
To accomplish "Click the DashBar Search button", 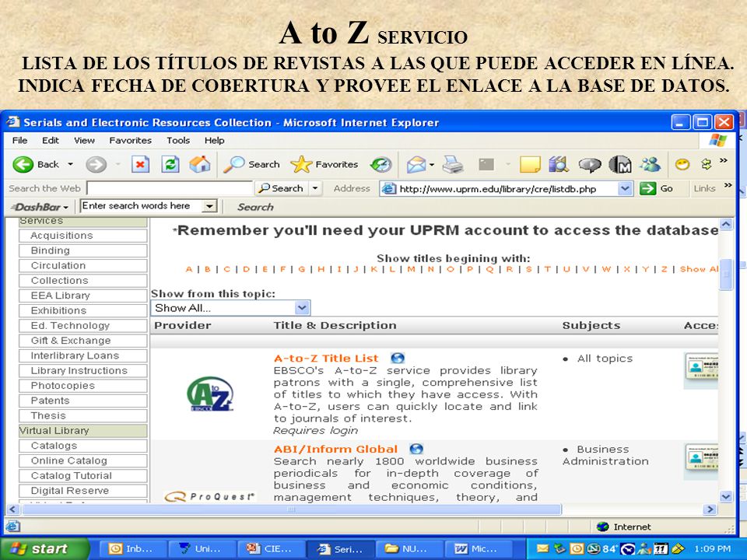I will coord(255,207).
